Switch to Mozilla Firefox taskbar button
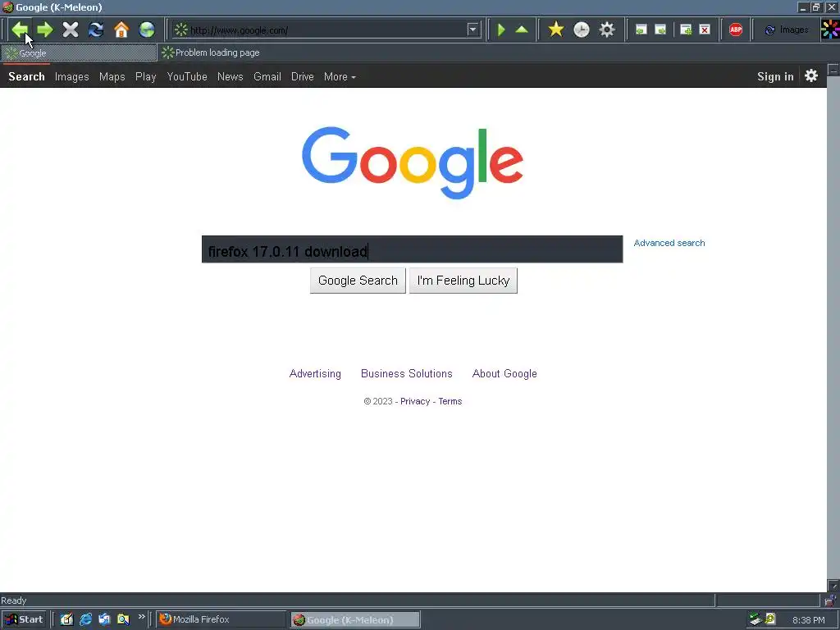The width and height of the screenshot is (840, 630). pos(221,619)
